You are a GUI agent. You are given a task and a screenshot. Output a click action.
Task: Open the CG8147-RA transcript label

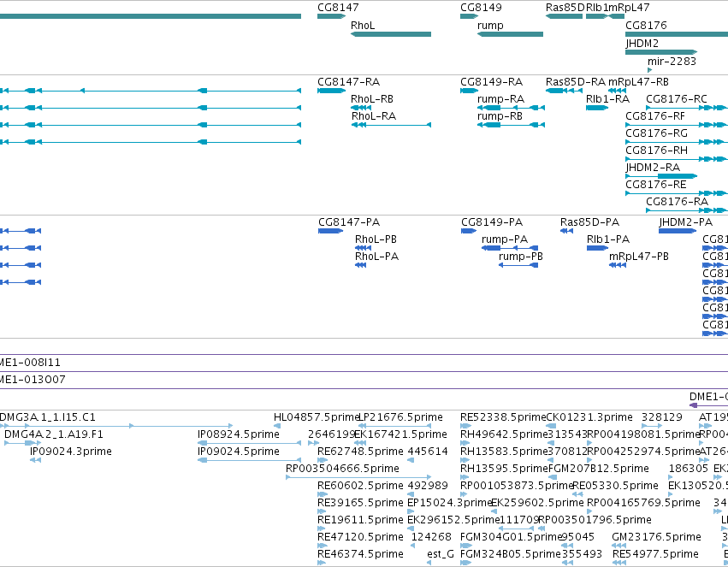click(x=349, y=82)
